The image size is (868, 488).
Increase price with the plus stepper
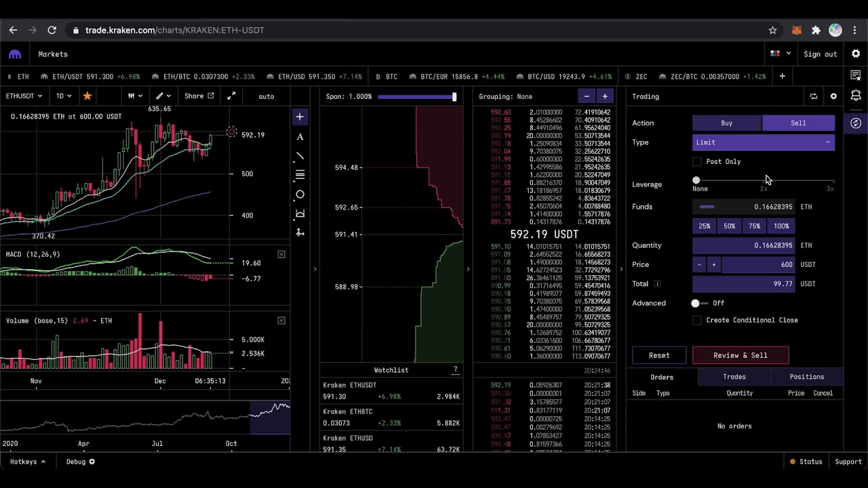pos(713,265)
